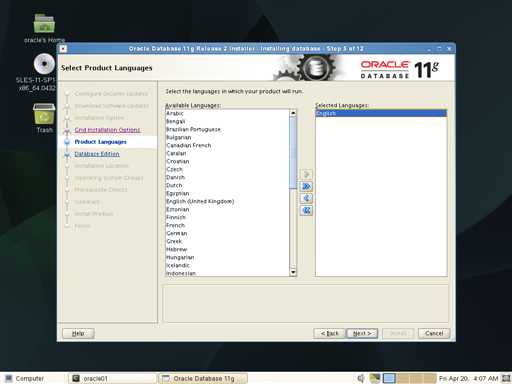
Task: Select Catalan in Available Languages
Action: click(x=228, y=153)
